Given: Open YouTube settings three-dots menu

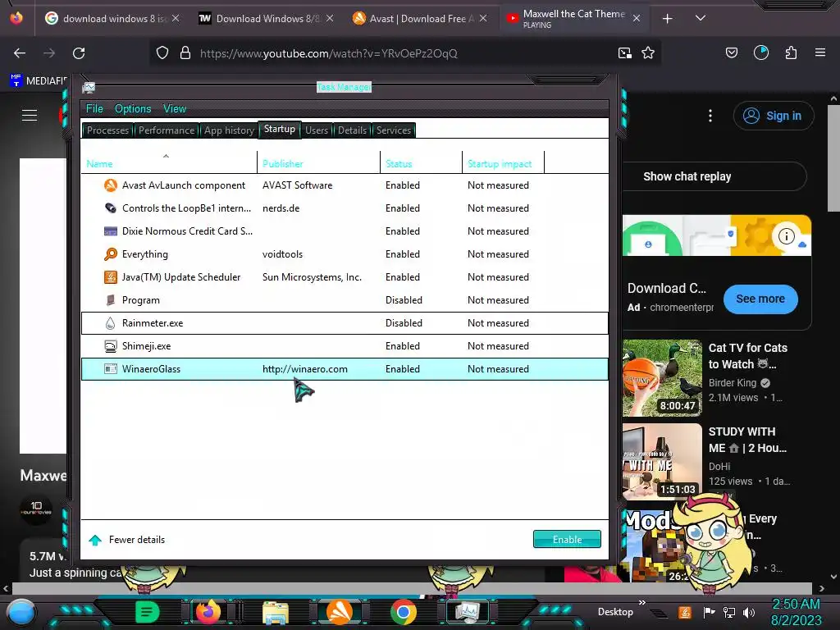Looking at the screenshot, I should [x=710, y=116].
